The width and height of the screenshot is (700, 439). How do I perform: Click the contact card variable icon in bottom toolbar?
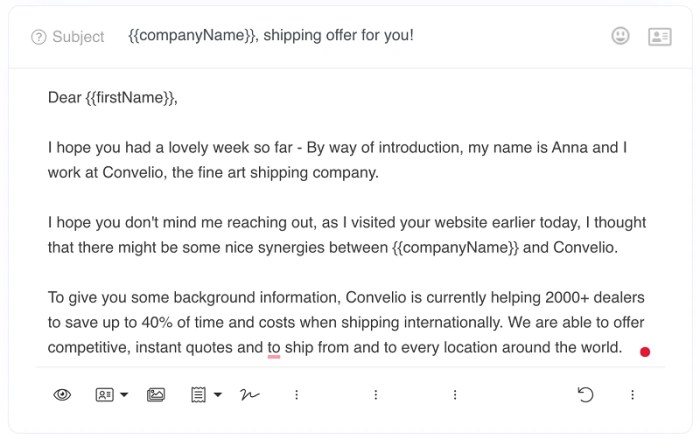coord(104,395)
